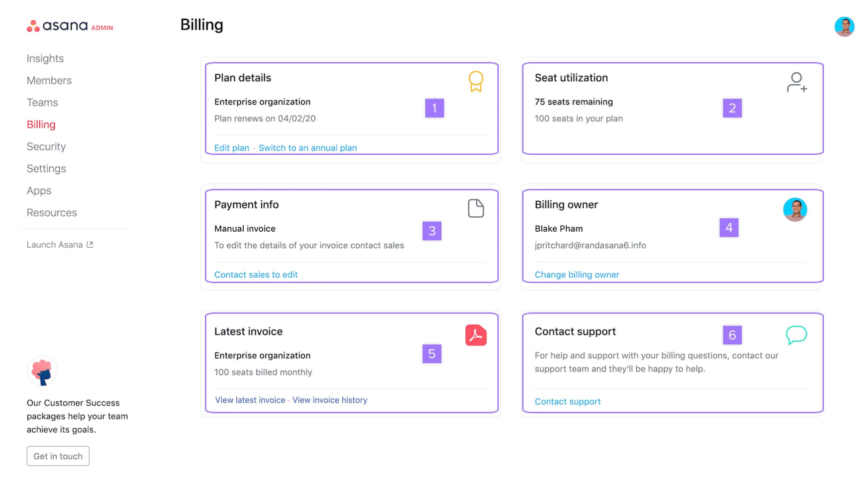This screenshot has width=868, height=486.
Task: Click the Edit plan link
Action: [232, 148]
